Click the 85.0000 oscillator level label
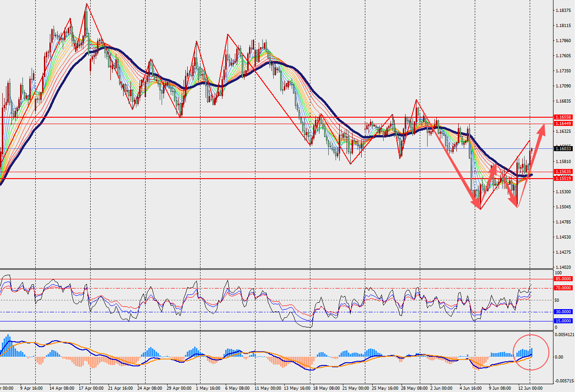The image size is (575, 392). [x=563, y=278]
